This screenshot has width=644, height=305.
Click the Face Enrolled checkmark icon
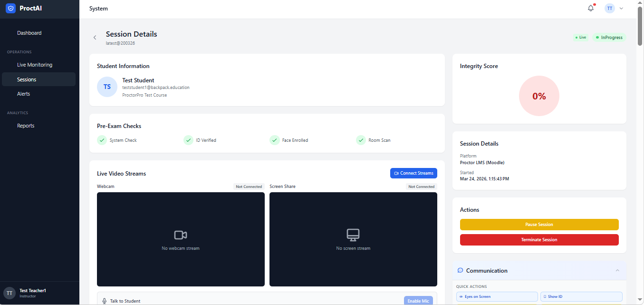[x=274, y=140]
